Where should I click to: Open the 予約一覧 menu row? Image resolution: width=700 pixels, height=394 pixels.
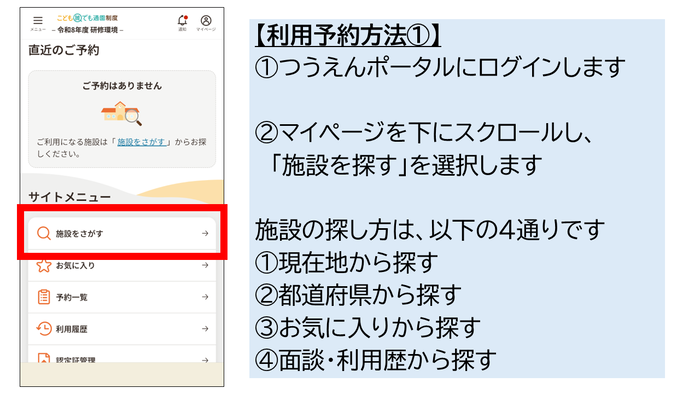pyautogui.click(x=122, y=297)
